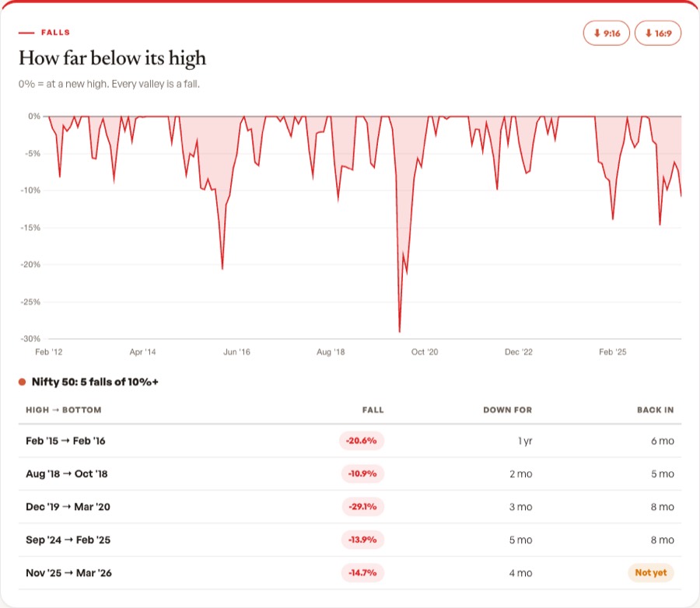Click 'Nifty 50: 5 falls of 10%+' label

click(95, 382)
